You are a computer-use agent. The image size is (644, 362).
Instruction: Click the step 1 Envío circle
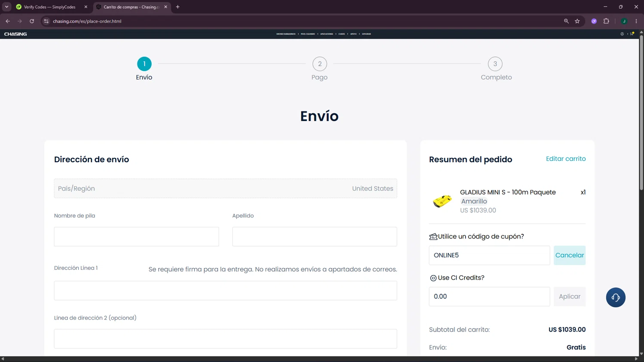point(144,64)
